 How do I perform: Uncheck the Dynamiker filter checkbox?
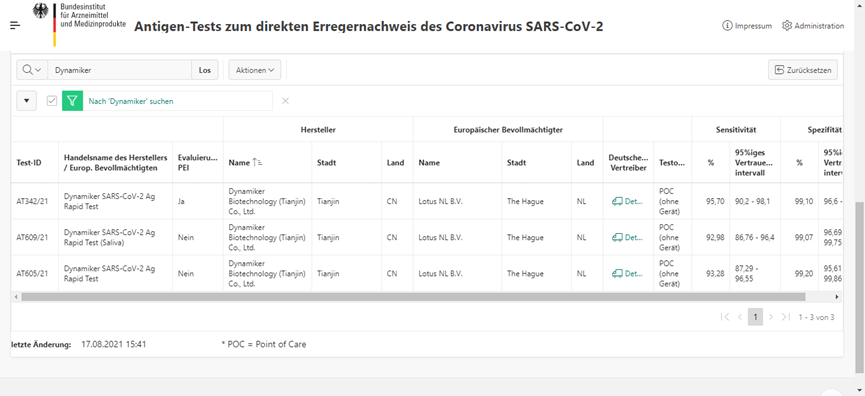52,101
